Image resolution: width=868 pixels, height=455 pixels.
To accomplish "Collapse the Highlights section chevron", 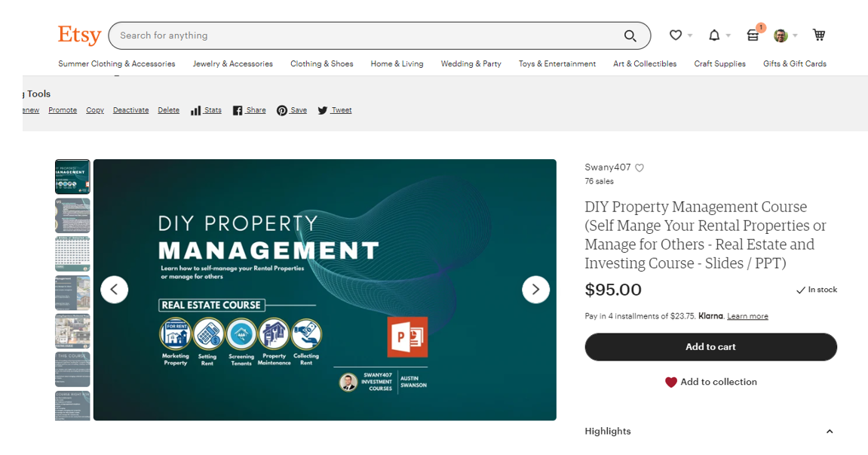I will 830,431.
